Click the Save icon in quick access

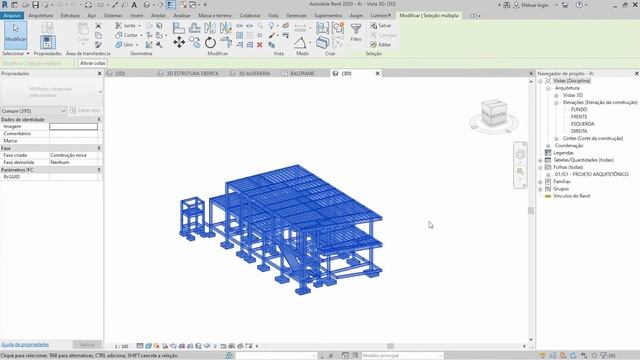(36, 5)
